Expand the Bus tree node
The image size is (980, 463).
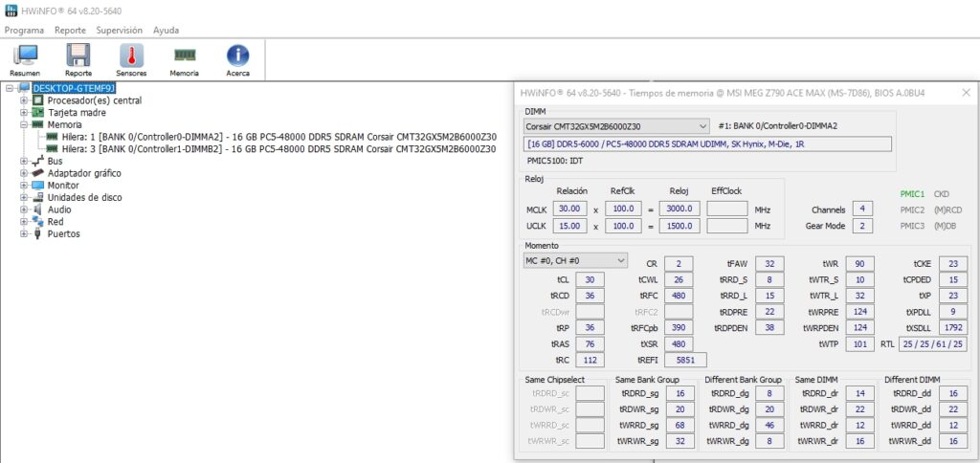[x=24, y=162]
